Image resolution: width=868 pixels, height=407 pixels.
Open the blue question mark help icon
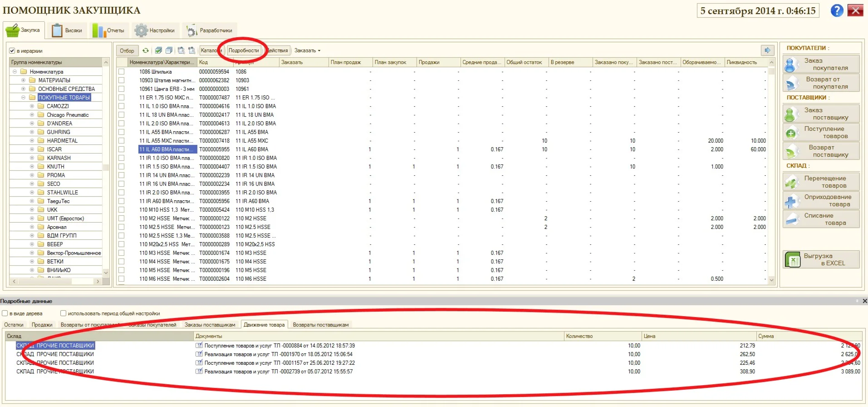tap(837, 10)
